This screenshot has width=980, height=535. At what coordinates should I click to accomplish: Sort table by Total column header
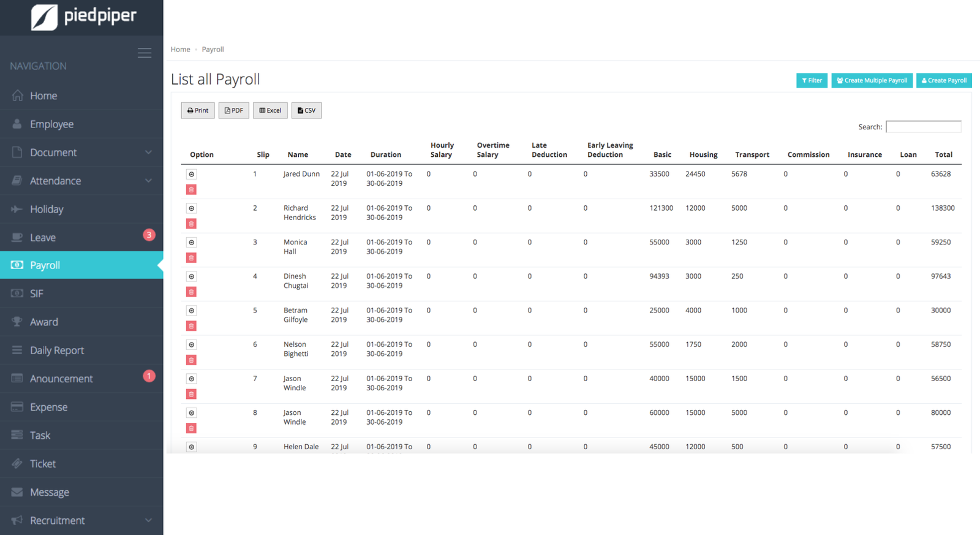(x=943, y=155)
